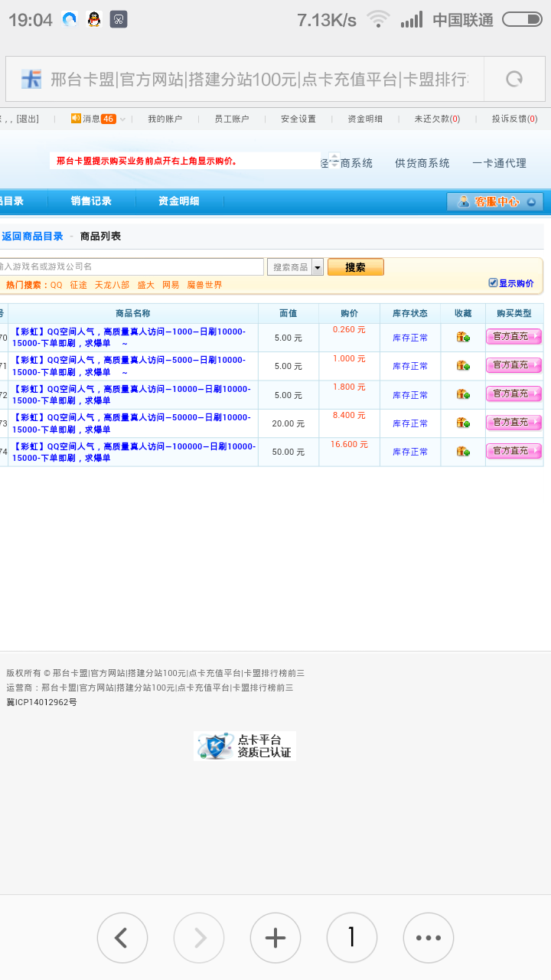Viewport: 551px width, 980px height.
Task: Tap the browser forward arrow
Action: click(x=199, y=937)
